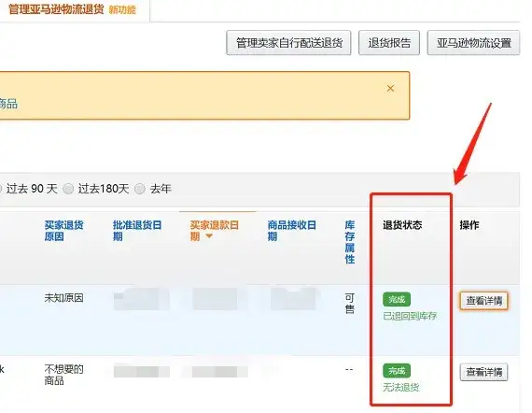The height and width of the screenshot is (413, 532).
Task: Open the 退货报告 report
Action: [389, 43]
